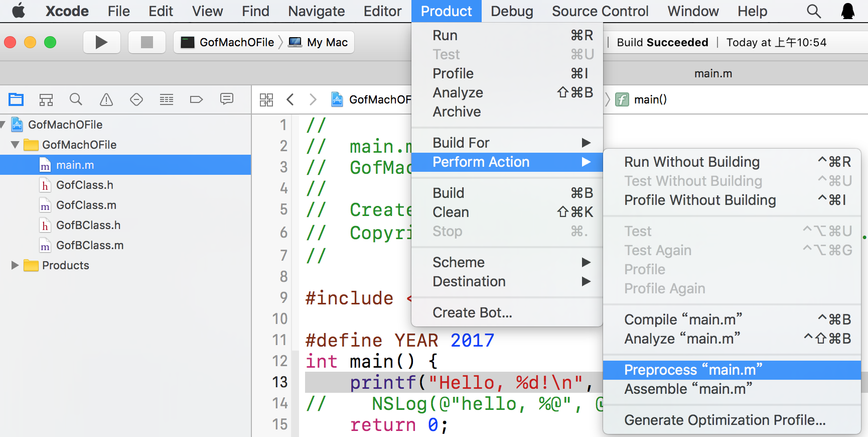
Task: Choose Run in the Product menu
Action: point(507,35)
